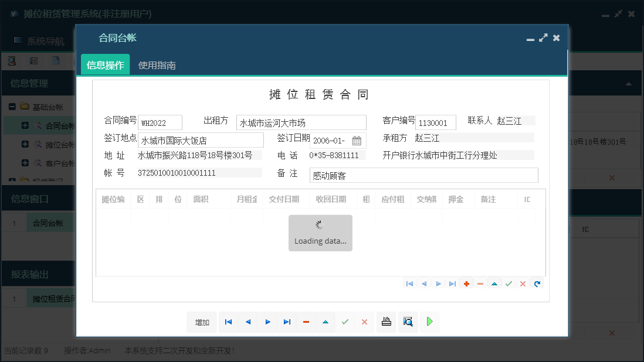Refresh stall data with the circular arrow icon

[537, 284]
